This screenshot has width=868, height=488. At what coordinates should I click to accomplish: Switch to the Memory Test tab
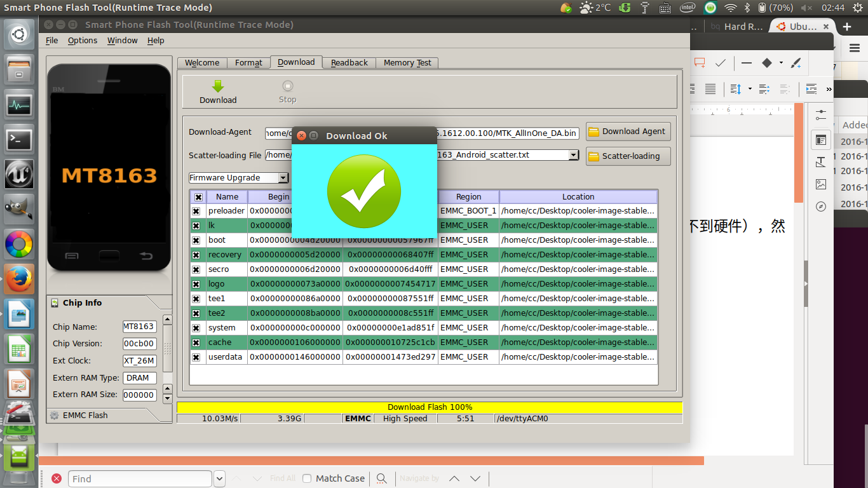[407, 63]
